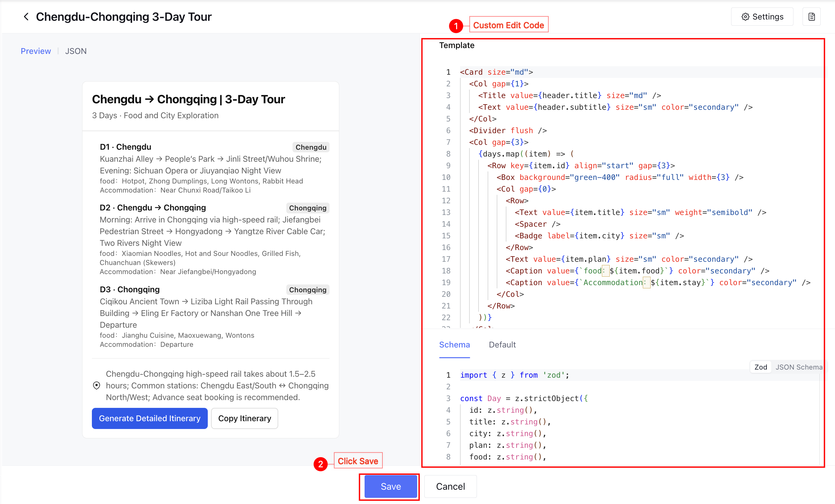Click line number 10 in the template gutter

[446, 177]
